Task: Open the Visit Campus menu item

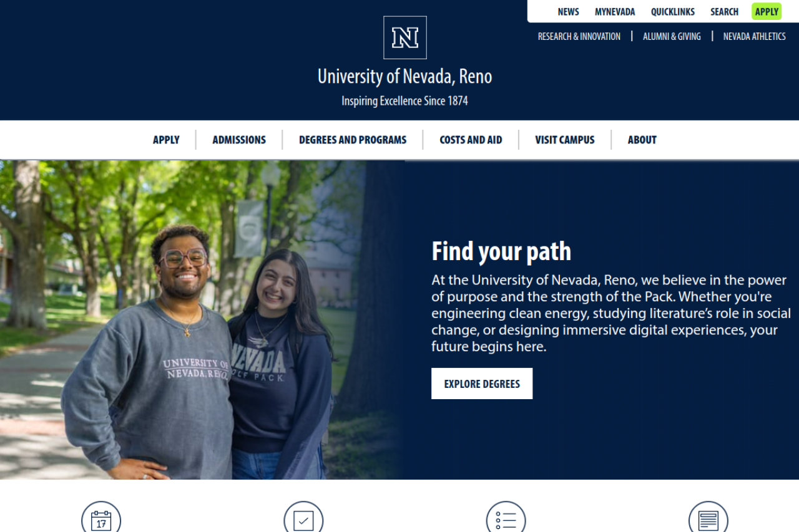Action: (x=565, y=140)
